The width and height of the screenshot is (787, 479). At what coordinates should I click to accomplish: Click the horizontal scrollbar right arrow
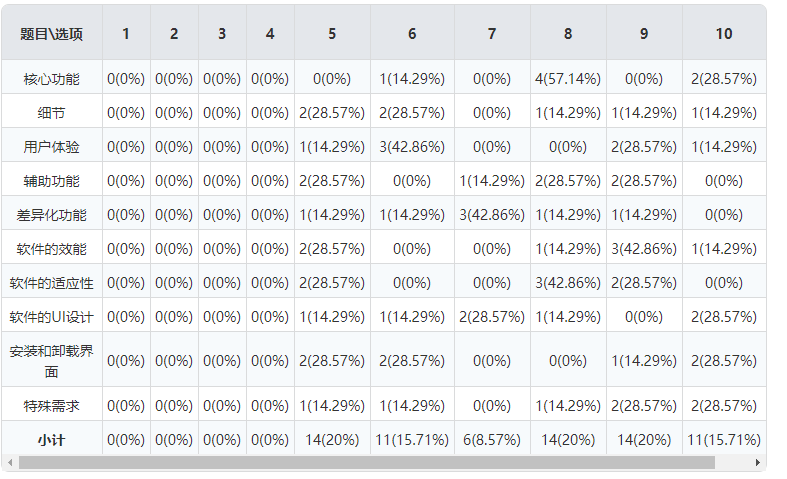tap(759, 463)
